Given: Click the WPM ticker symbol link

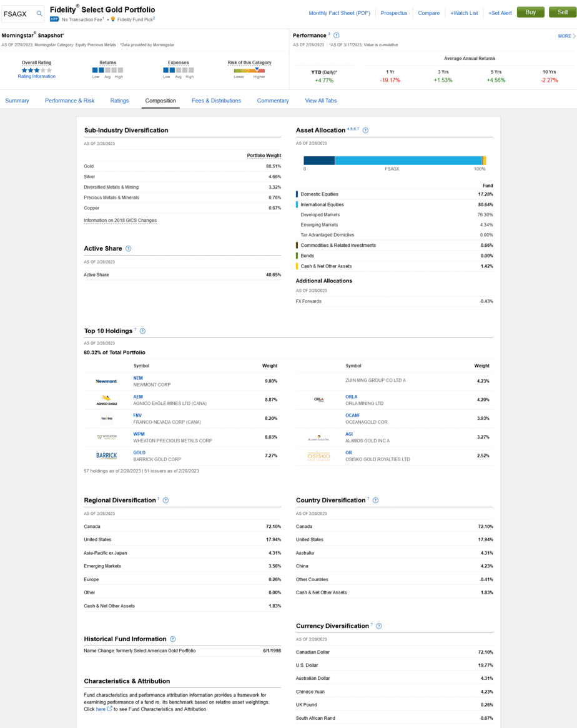Looking at the screenshot, I should click(139, 434).
